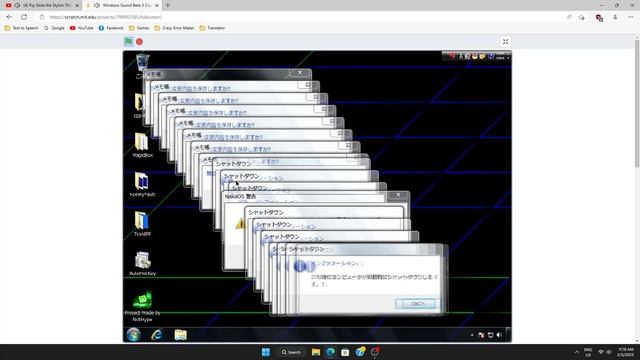This screenshot has width=640, height=360.
Task: Open the Games bookmark folder
Action: pos(139,28)
